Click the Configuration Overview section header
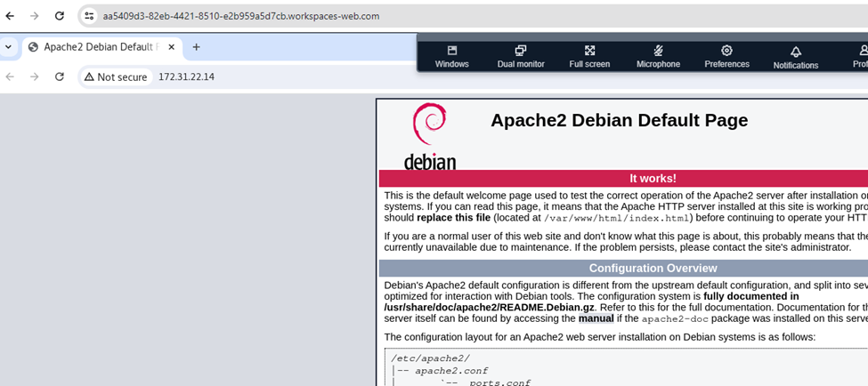868x386 pixels. coord(653,269)
